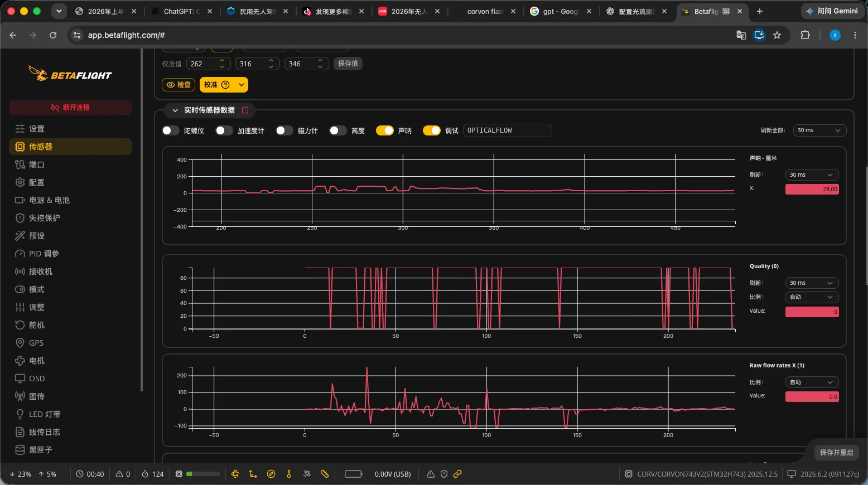
Task: Click the ruler rangefinder icon in the bottom bar
Action: coord(325,474)
